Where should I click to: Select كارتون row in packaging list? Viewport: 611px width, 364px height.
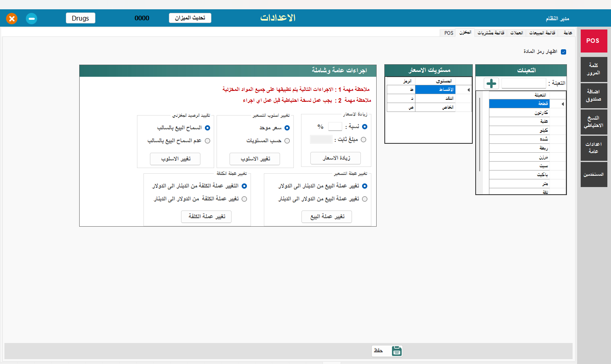point(519,113)
